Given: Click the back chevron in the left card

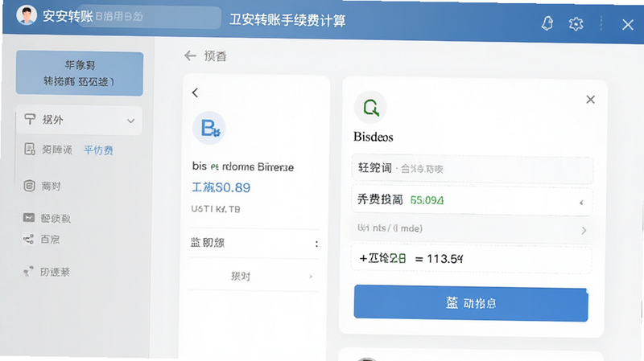Looking at the screenshot, I should (x=195, y=92).
